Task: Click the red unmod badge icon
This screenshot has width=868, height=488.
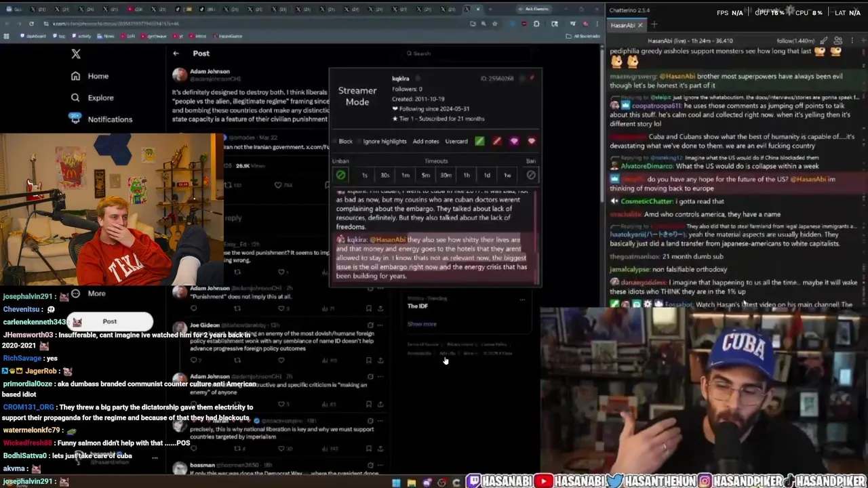Action: tap(496, 141)
